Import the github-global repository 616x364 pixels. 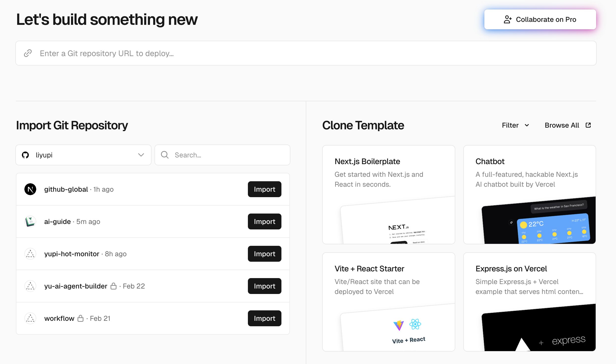(x=264, y=189)
